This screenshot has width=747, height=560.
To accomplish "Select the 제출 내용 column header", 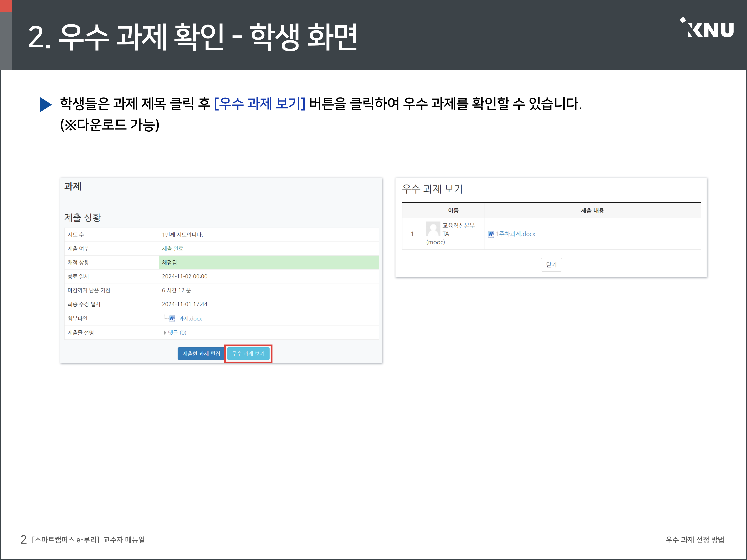I will pyautogui.click(x=592, y=211).
